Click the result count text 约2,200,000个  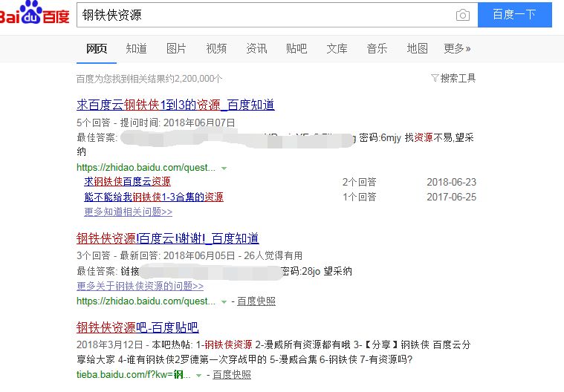click(194, 79)
